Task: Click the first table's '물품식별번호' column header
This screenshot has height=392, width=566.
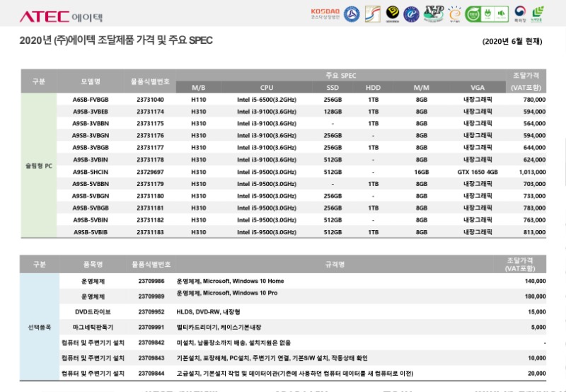Action: click(x=150, y=81)
